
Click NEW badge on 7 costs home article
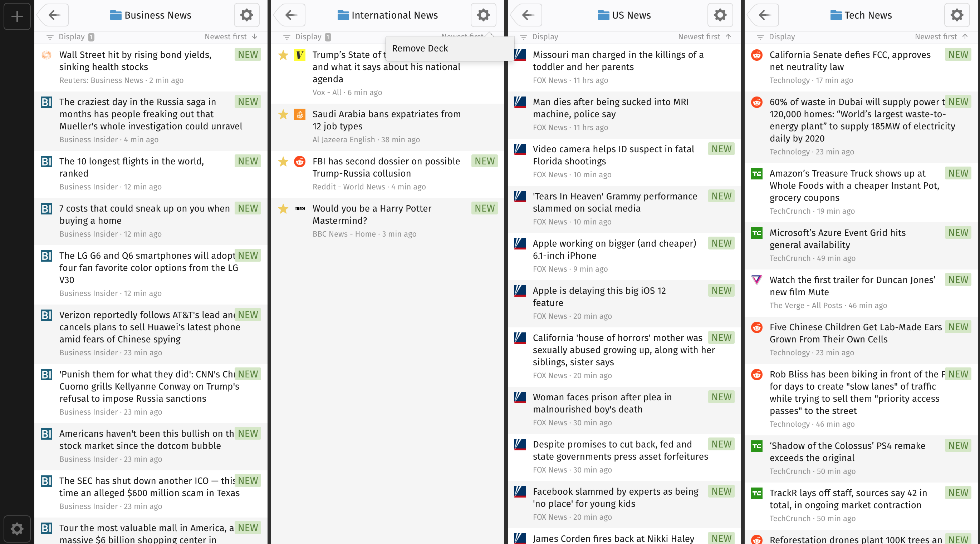pos(248,208)
